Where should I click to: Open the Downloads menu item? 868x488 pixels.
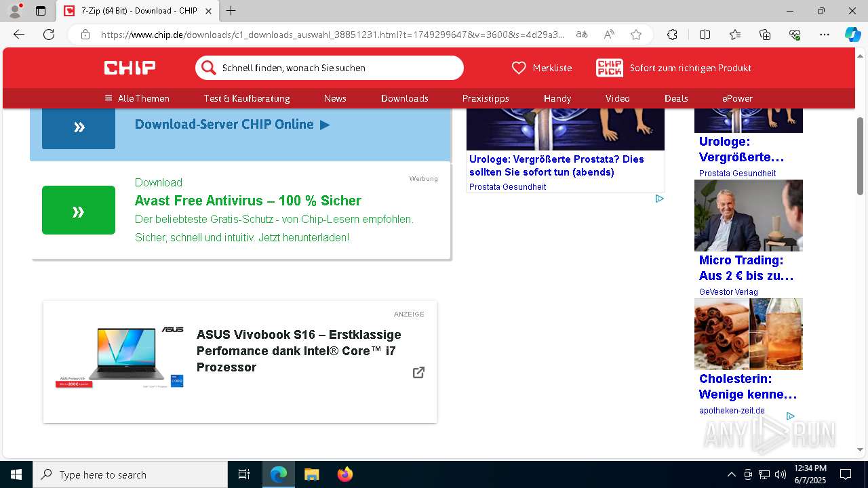405,98
